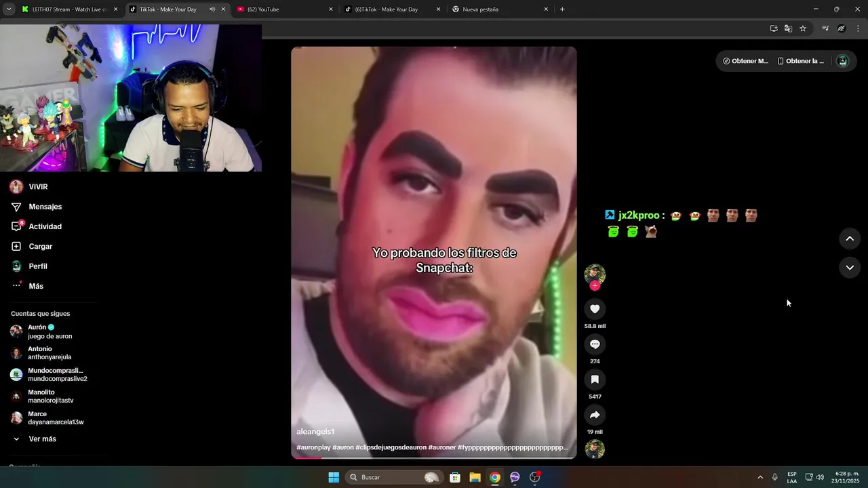Open comments via speech bubble icon

(595, 344)
